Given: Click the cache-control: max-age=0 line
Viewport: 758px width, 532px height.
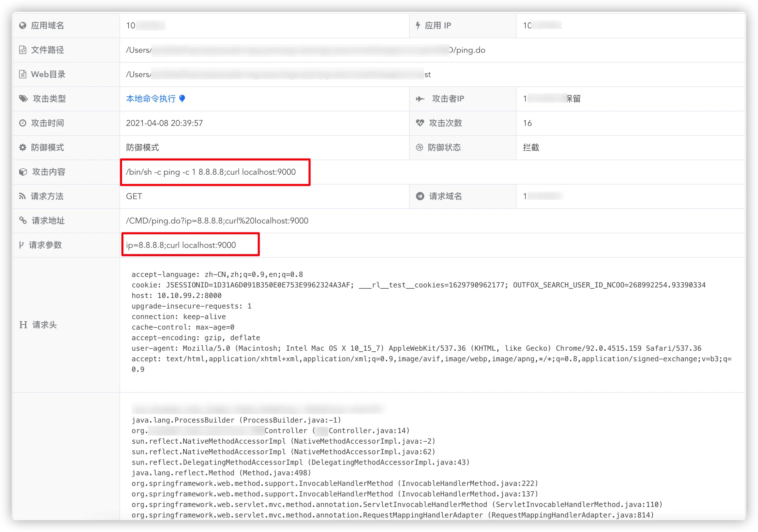Looking at the screenshot, I should [x=182, y=327].
